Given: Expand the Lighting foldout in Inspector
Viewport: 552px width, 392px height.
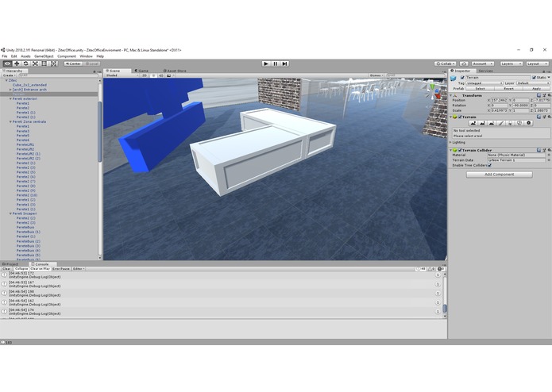Looking at the screenshot, I should point(451,142).
